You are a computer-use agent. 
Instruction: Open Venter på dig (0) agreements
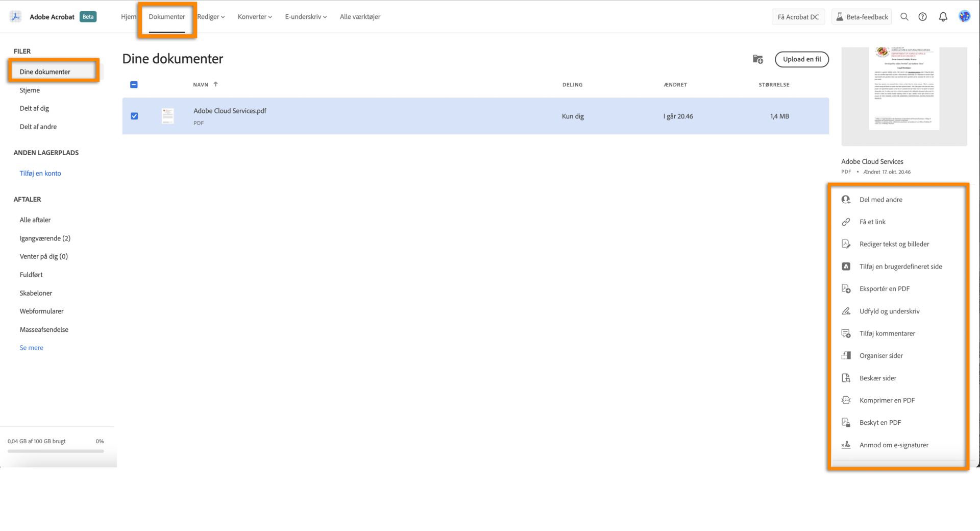click(44, 256)
